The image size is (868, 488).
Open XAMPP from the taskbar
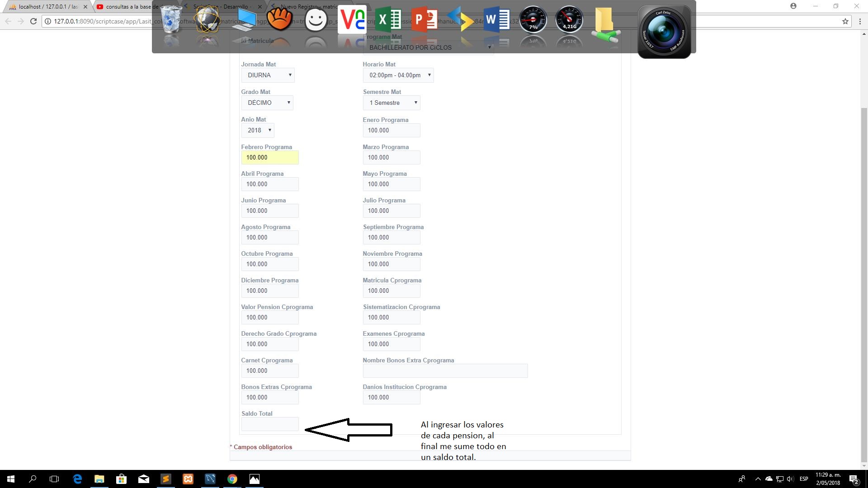[x=188, y=479]
